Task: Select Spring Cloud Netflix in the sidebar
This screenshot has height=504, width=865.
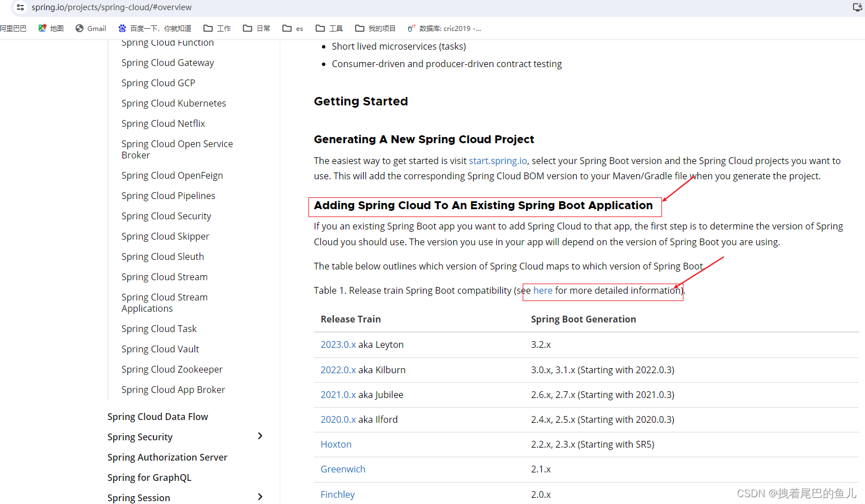Action: pos(163,123)
